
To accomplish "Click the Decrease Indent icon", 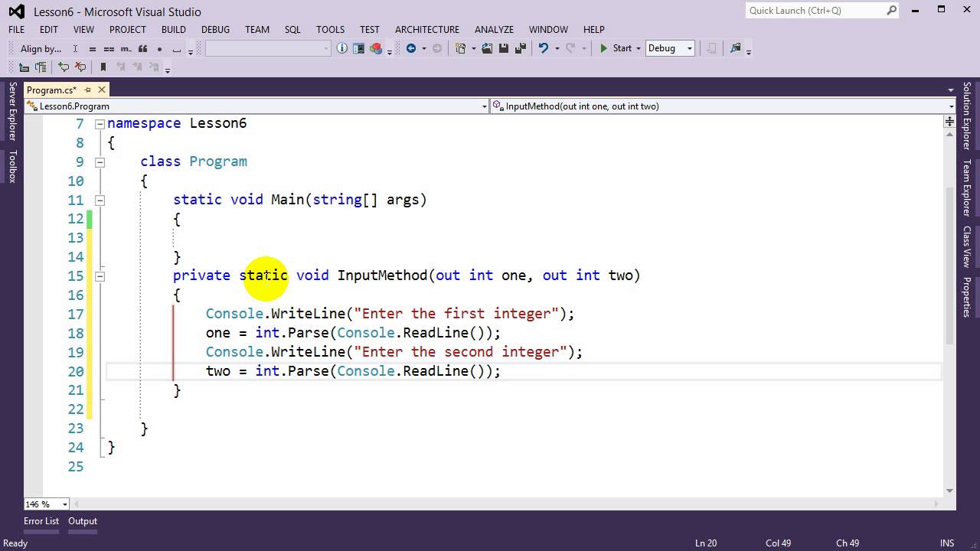I will (24, 67).
